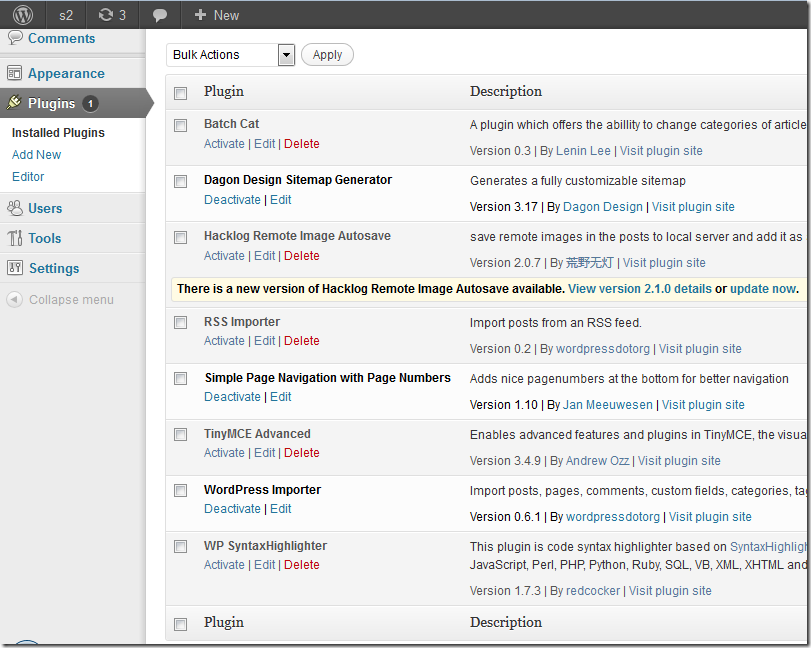Open the Dagon Design author link
This screenshot has height=648, width=811.
[x=603, y=207]
